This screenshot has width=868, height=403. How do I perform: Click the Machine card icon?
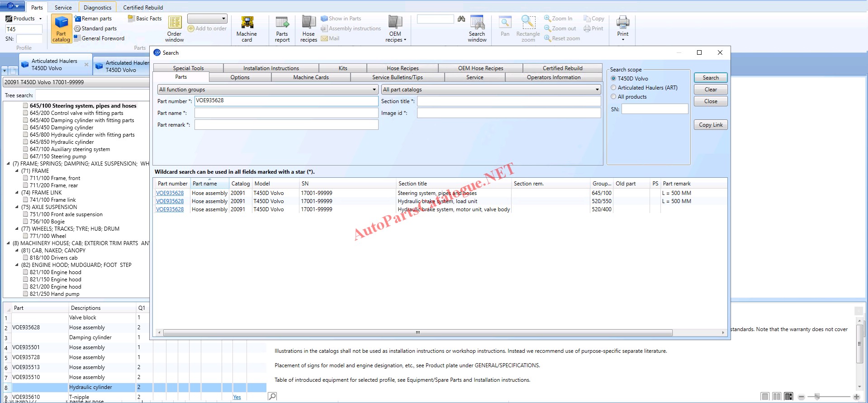(247, 28)
